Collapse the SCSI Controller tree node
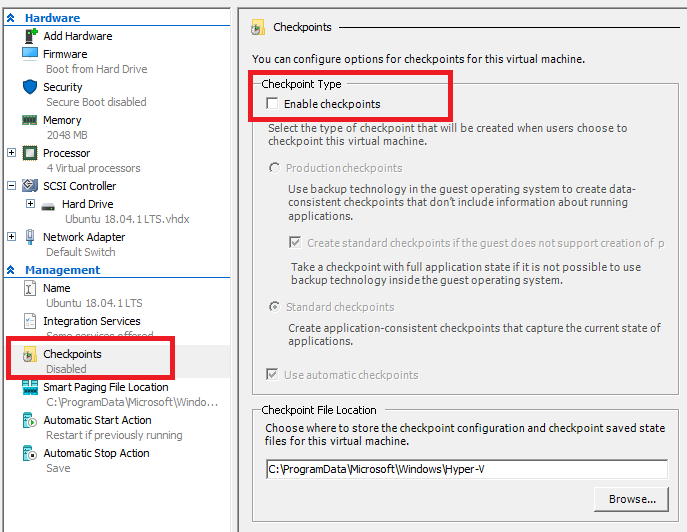Viewport: 687px width, 532px height. tap(11, 186)
